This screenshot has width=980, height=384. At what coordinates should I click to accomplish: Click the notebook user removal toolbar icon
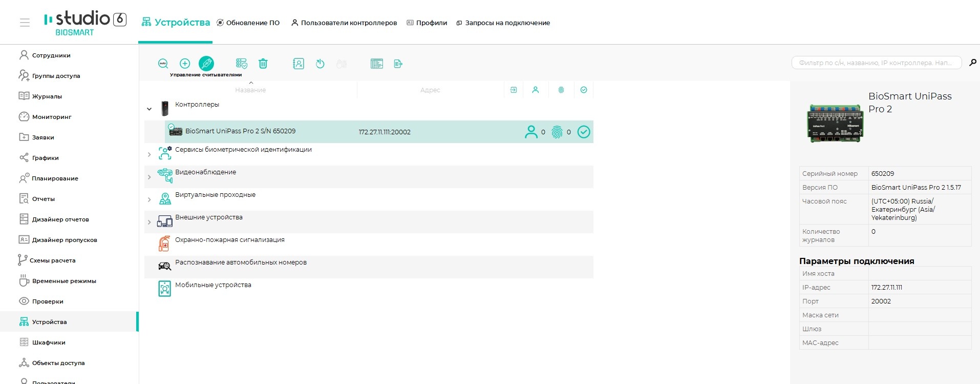(x=299, y=64)
